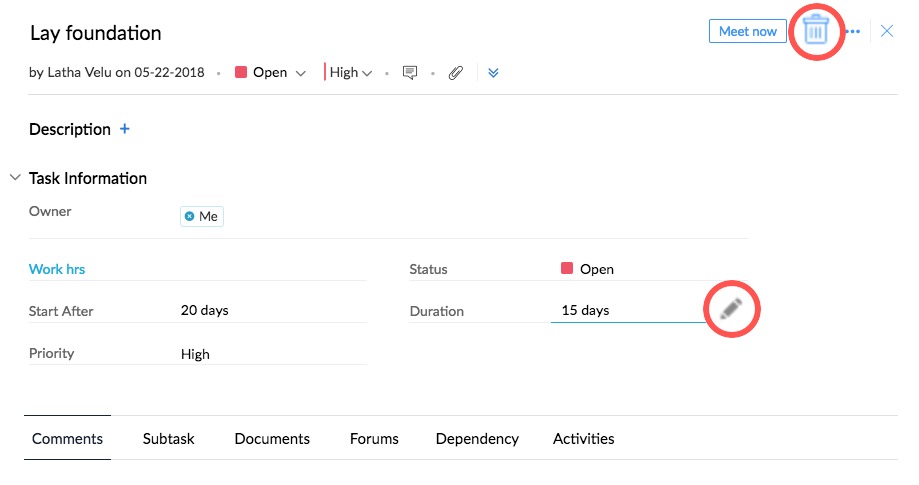Collapse the Task Information section

(15, 177)
